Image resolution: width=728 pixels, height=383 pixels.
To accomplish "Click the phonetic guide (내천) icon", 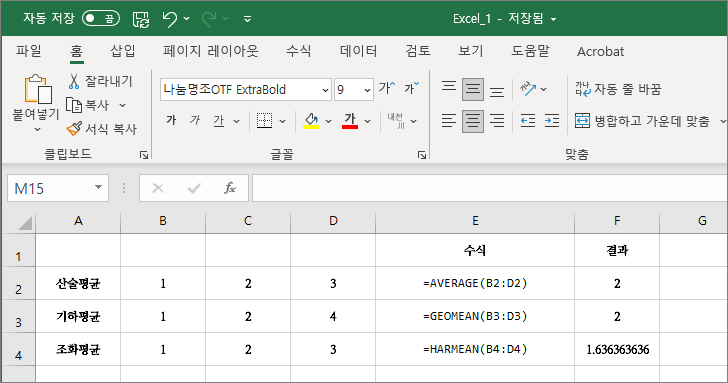I will (396, 121).
